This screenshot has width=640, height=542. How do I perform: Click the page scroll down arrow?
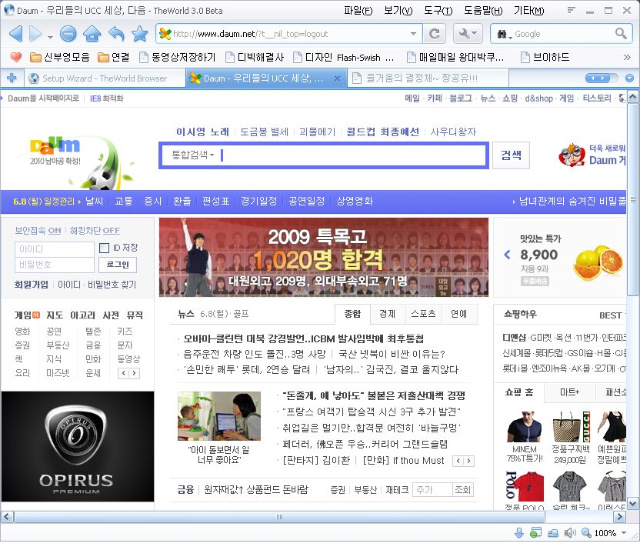(x=632, y=504)
